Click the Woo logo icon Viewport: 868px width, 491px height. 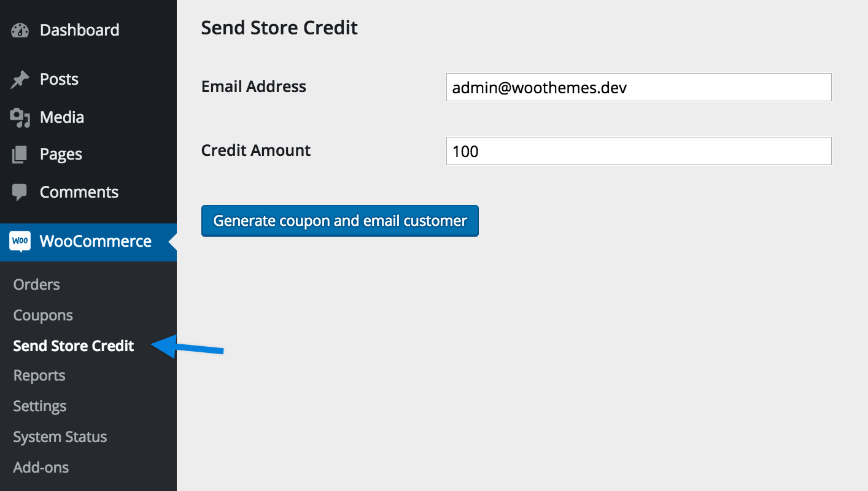[20, 242]
